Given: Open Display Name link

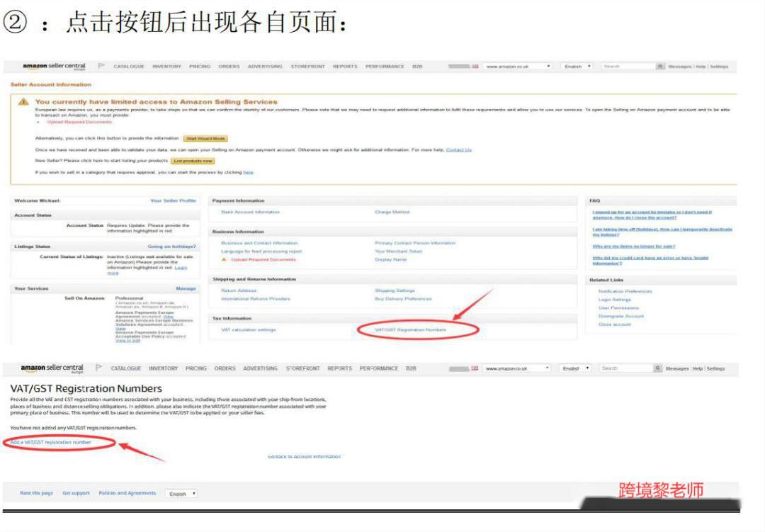Looking at the screenshot, I should pyautogui.click(x=391, y=260).
